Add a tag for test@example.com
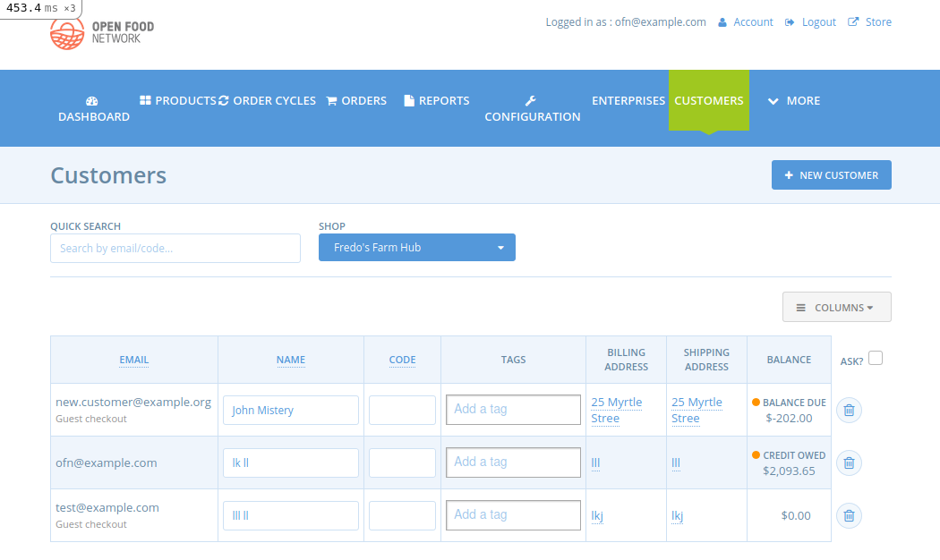Image resolution: width=940 pixels, height=560 pixels. coord(513,515)
